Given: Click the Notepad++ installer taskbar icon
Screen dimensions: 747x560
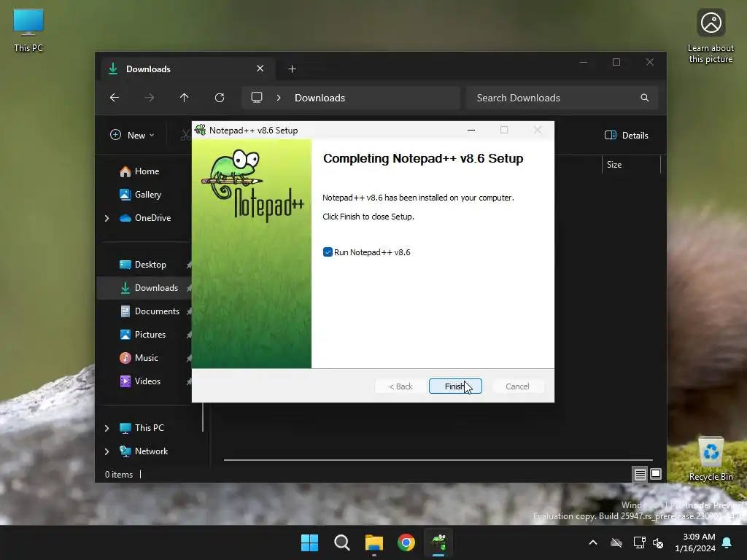Looking at the screenshot, I should tap(438, 542).
